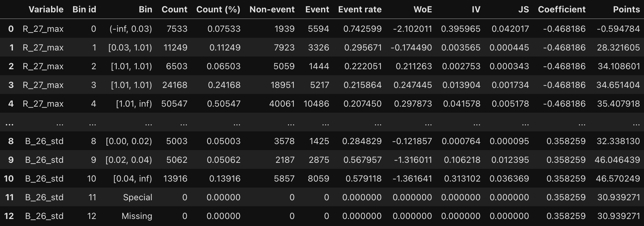Click event value 2875
This screenshot has width=644, height=226.
tap(319, 160)
